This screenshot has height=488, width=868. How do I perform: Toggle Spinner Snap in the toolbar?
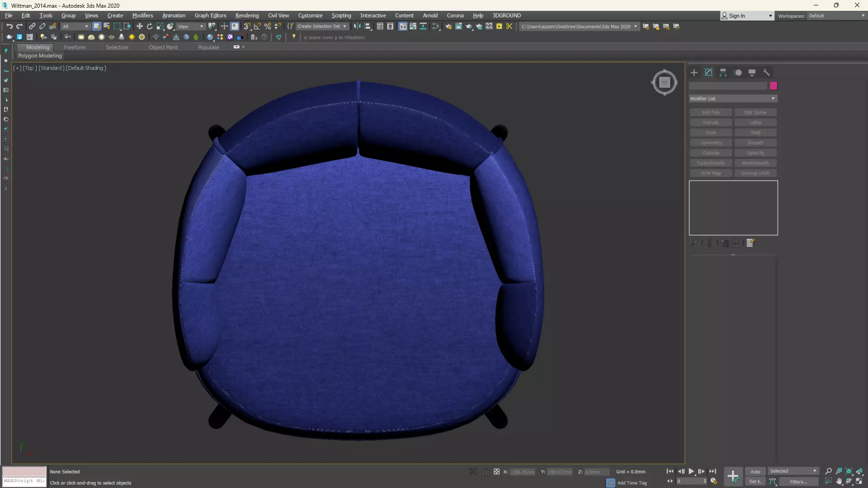tap(278, 26)
